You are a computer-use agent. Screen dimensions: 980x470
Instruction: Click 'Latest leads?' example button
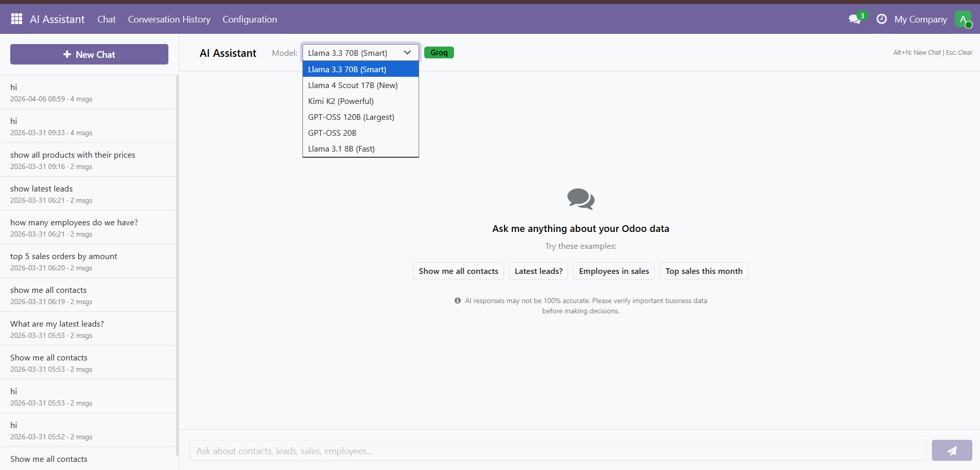(x=538, y=271)
